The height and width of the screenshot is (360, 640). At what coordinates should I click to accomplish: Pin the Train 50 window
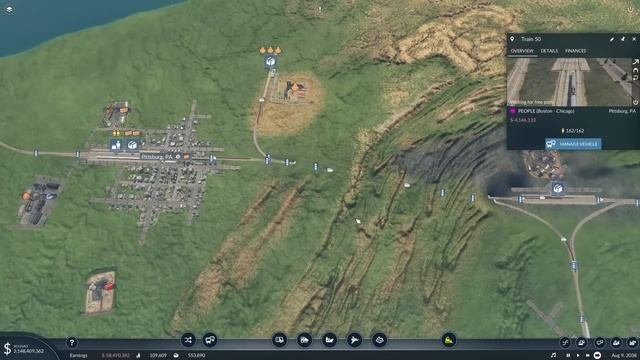pos(623,39)
